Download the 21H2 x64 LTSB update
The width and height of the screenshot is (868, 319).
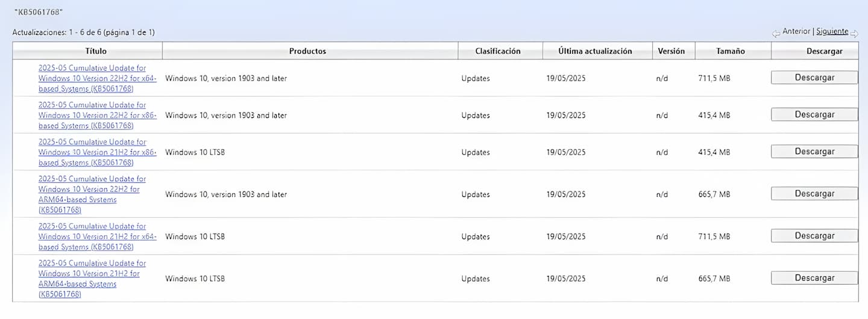[814, 236]
